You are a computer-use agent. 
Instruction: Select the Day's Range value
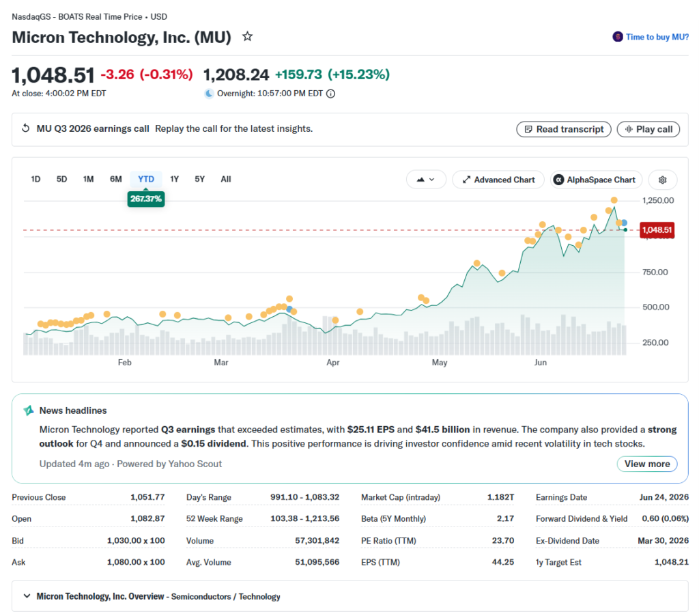point(305,497)
